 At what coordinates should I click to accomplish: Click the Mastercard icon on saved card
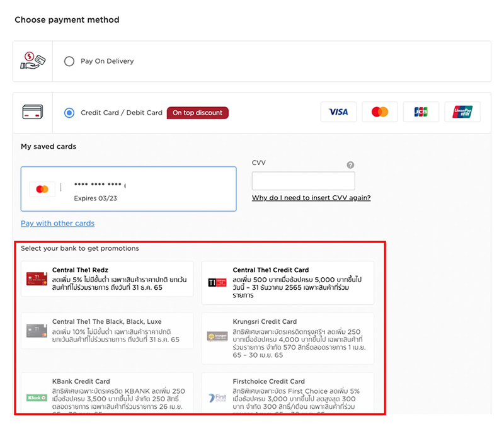tap(42, 189)
